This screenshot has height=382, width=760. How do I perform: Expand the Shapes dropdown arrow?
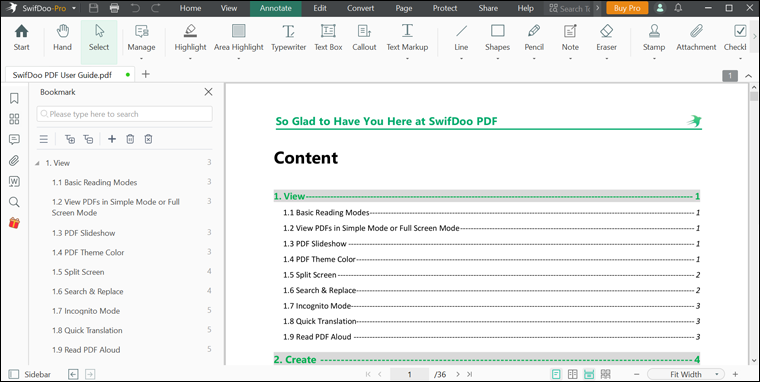point(497,59)
